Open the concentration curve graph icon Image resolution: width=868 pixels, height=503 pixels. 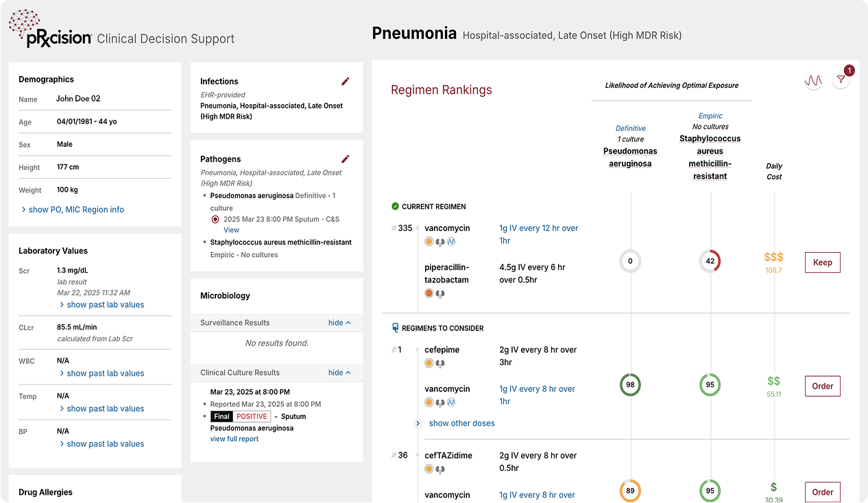pos(813,81)
